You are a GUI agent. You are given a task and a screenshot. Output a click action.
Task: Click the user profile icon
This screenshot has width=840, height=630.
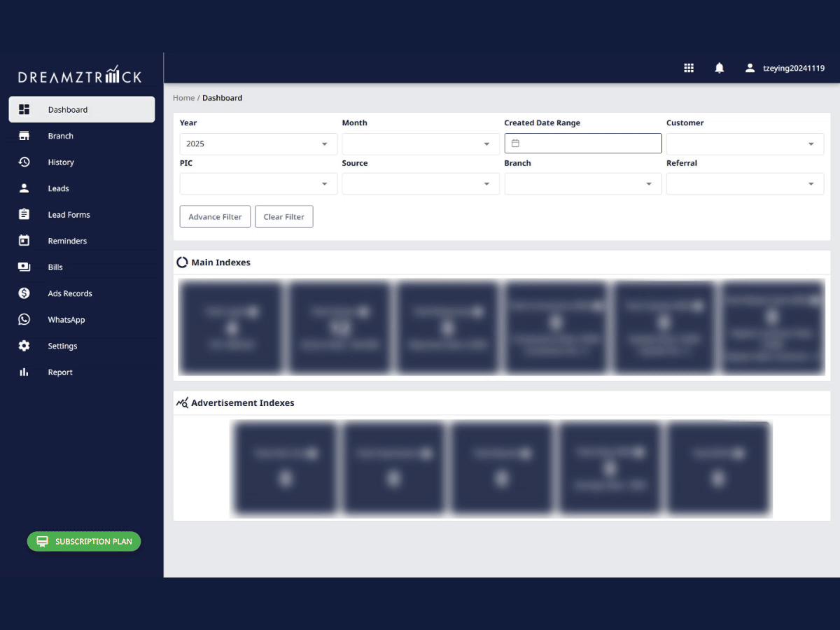(750, 68)
